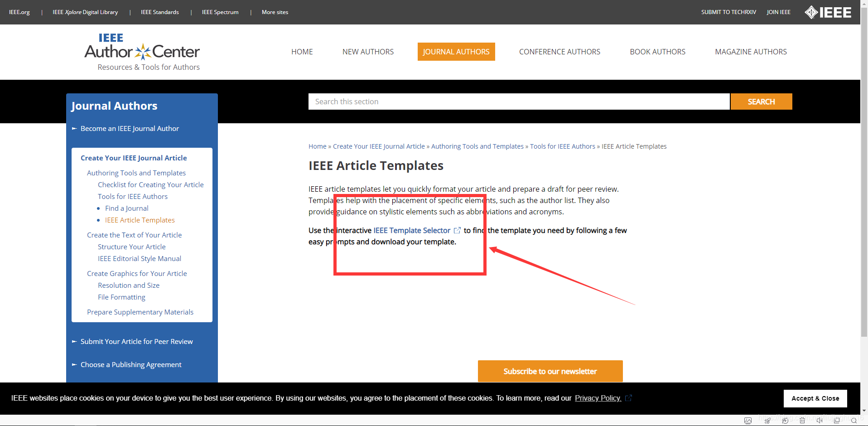Click the image icon in browser status bar
Screen dimensions: 868x426
tap(748, 421)
